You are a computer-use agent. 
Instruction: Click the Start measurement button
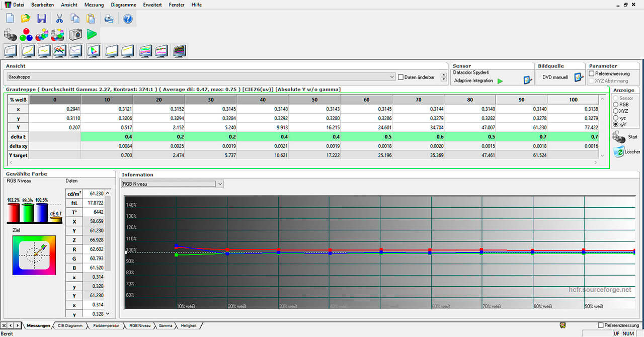pyautogui.click(x=625, y=137)
